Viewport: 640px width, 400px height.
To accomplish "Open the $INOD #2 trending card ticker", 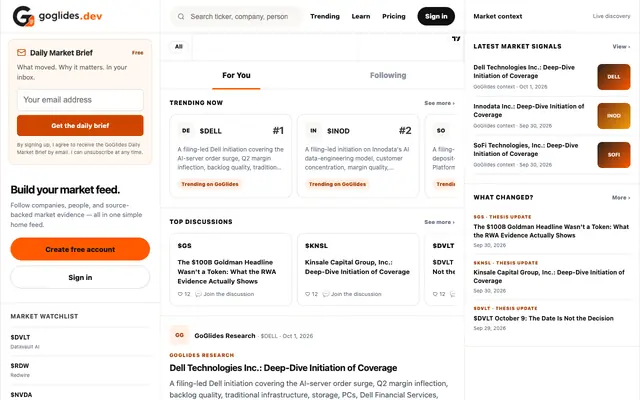I will click(x=338, y=131).
